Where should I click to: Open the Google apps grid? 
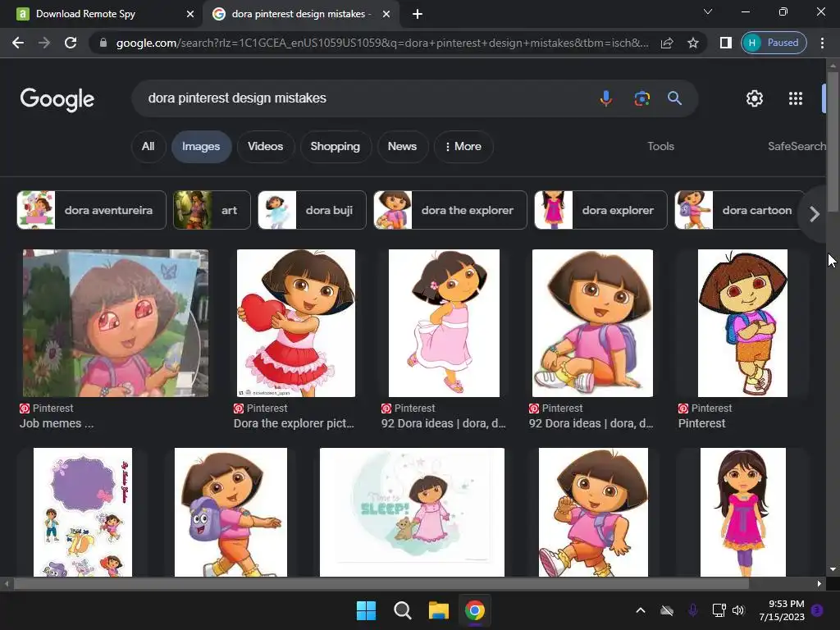[796, 98]
